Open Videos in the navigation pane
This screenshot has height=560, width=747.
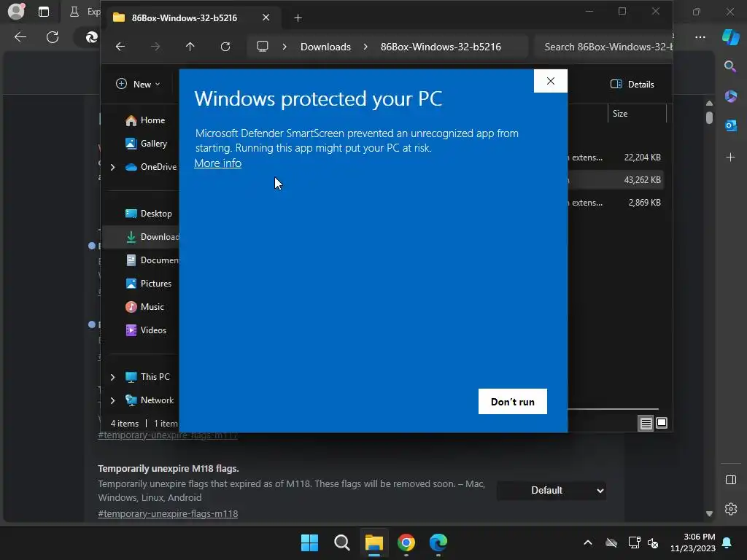click(146, 330)
